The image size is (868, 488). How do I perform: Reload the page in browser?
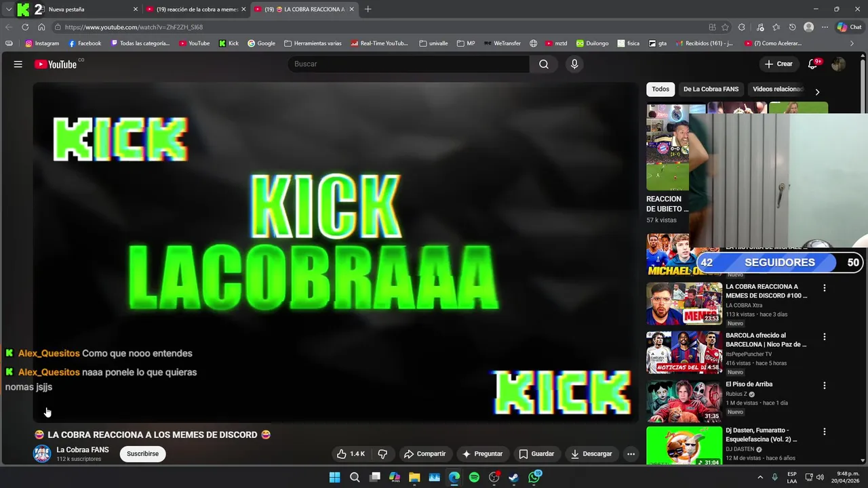25,27
